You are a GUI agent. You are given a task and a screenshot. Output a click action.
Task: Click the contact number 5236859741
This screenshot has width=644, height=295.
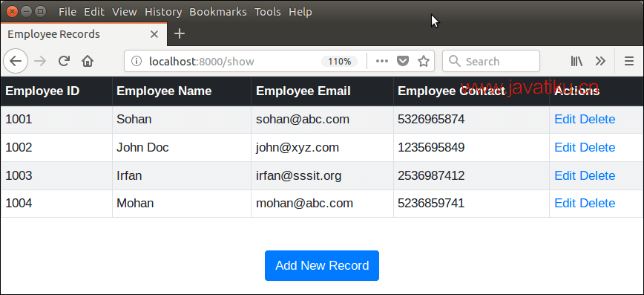tap(431, 204)
